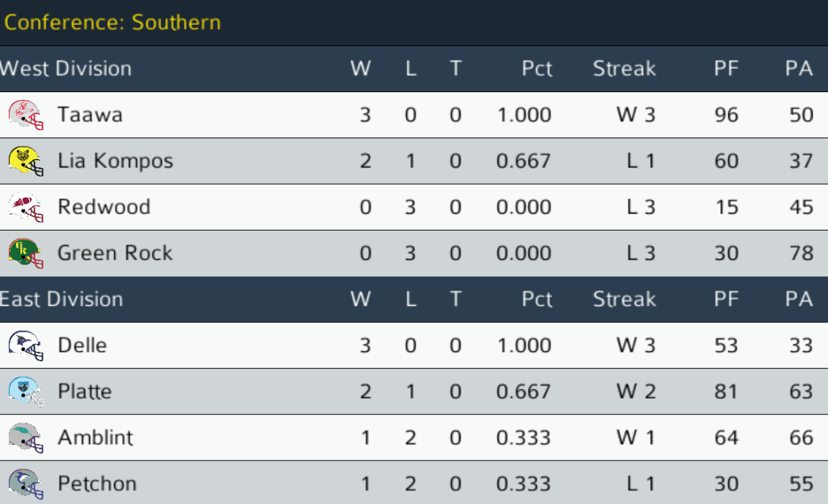The height and width of the screenshot is (504, 828).
Task: Click the Conference: Southern title
Action: point(112,22)
